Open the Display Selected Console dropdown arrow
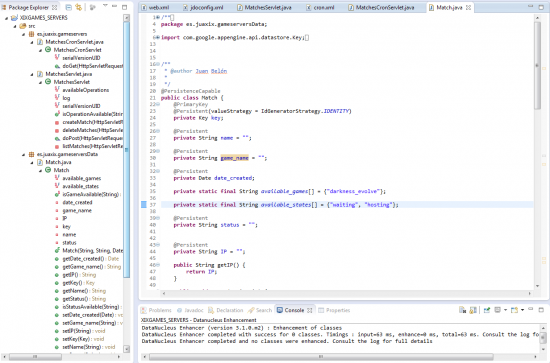 coord(505,310)
